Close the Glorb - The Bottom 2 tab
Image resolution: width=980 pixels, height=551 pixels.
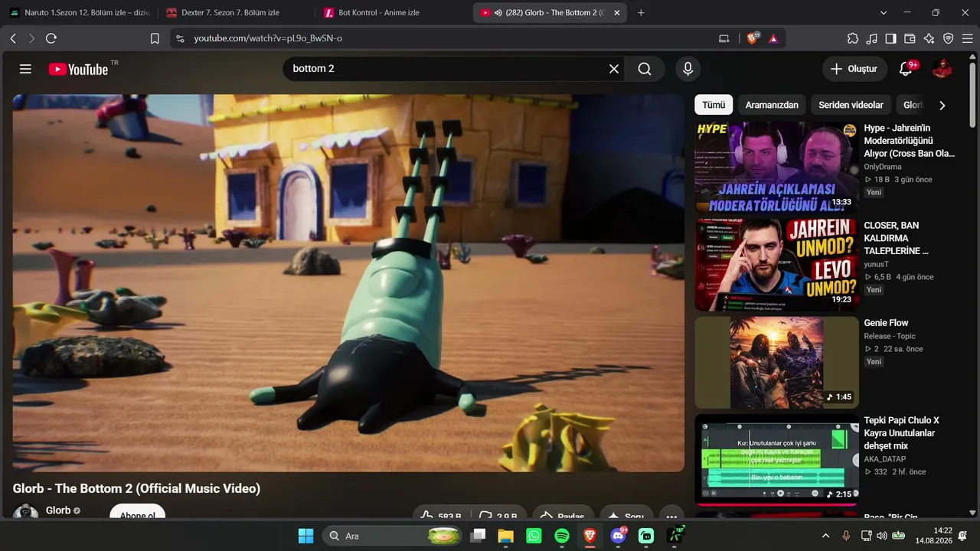click(x=616, y=13)
